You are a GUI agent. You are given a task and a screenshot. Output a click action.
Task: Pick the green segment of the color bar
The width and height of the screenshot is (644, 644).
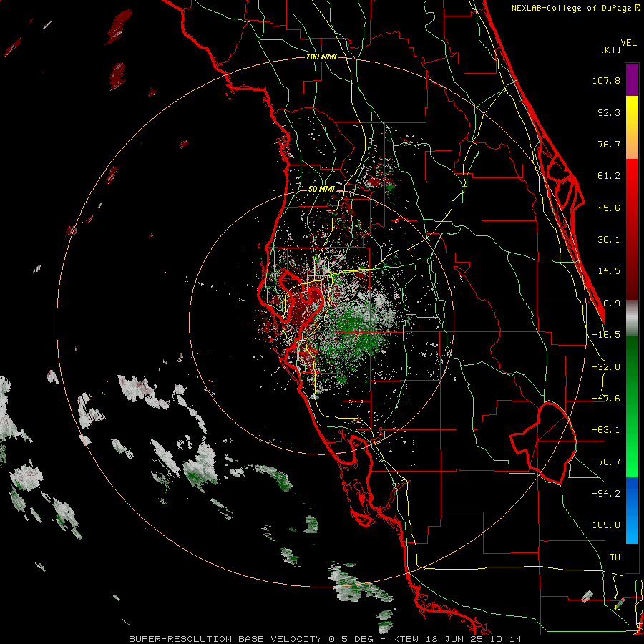pyautogui.click(x=632, y=406)
